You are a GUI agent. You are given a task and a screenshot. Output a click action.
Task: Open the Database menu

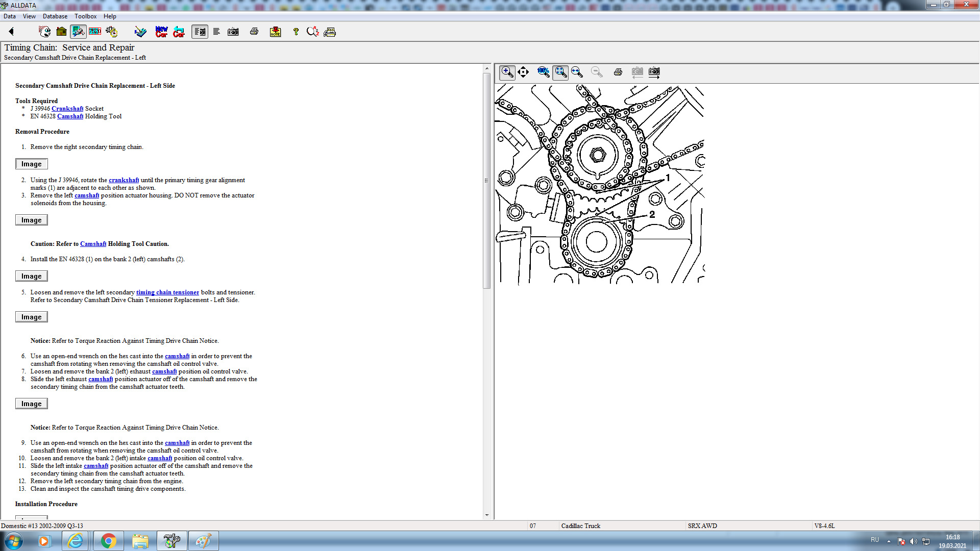[x=55, y=16]
